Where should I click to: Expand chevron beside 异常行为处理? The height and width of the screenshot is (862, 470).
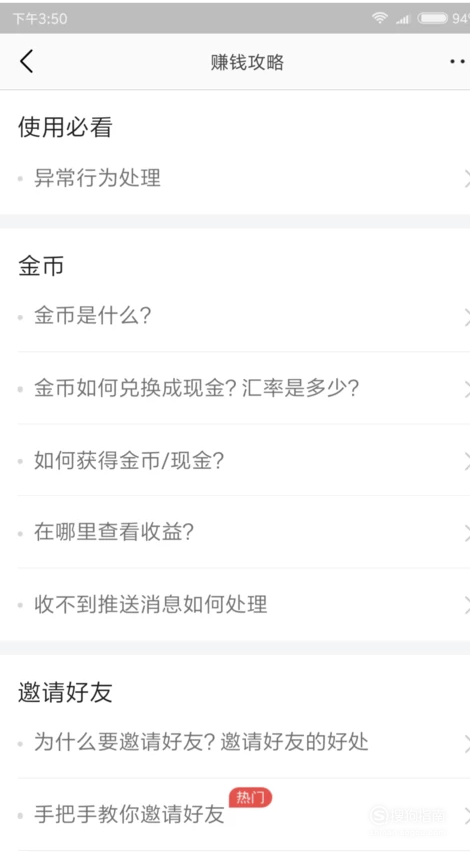coord(466,178)
